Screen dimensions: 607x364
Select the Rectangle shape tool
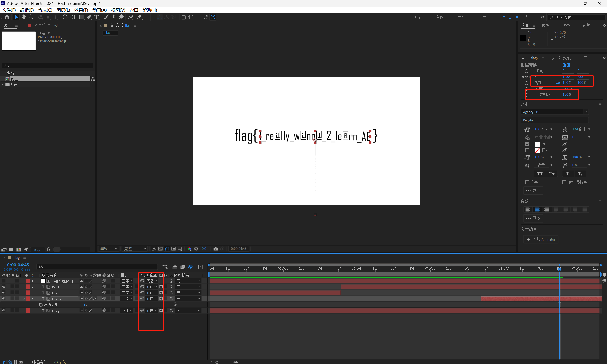pyautogui.click(x=82, y=17)
